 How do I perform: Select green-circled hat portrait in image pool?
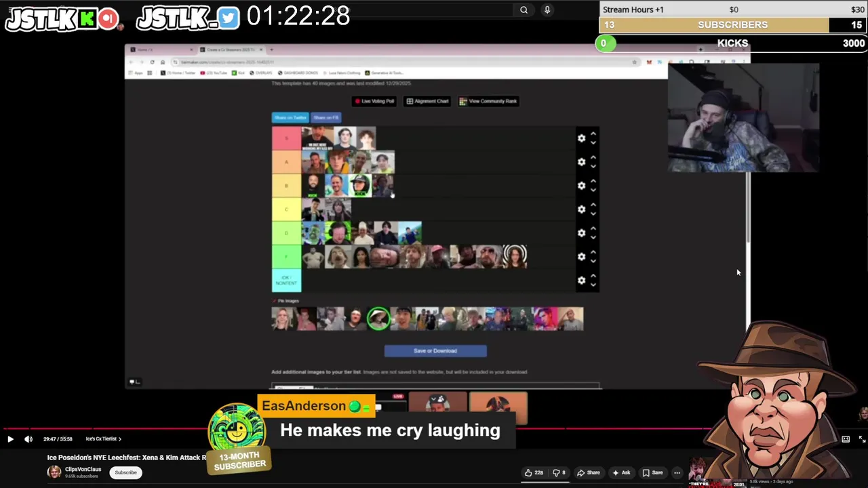378,319
